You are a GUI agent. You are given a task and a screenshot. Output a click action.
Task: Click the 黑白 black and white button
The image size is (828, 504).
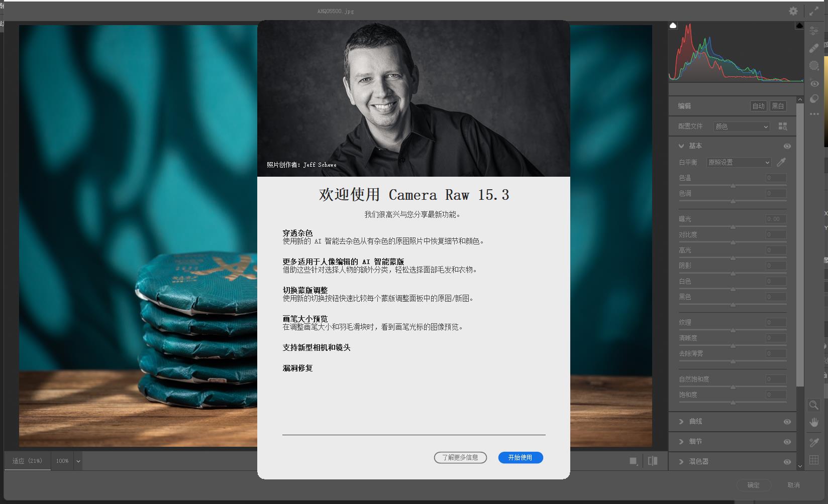point(778,106)
